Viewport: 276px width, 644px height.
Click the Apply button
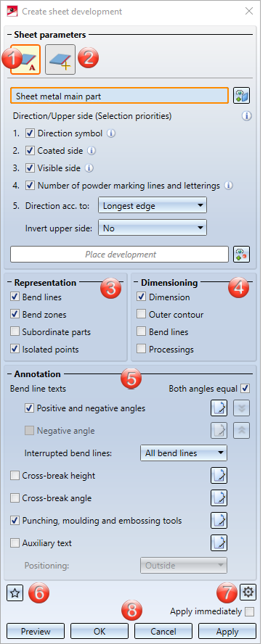[227, 631]
